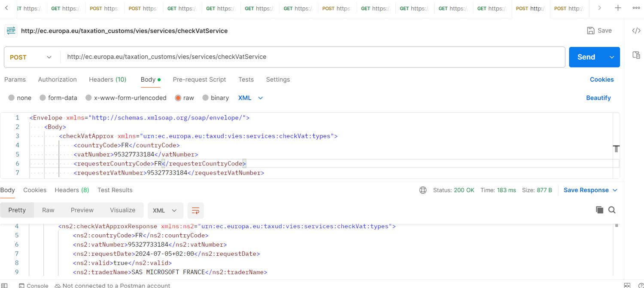Viewport: 644px width, 288px height.
Task: Select the none body type radio
Action: (12, 98)
